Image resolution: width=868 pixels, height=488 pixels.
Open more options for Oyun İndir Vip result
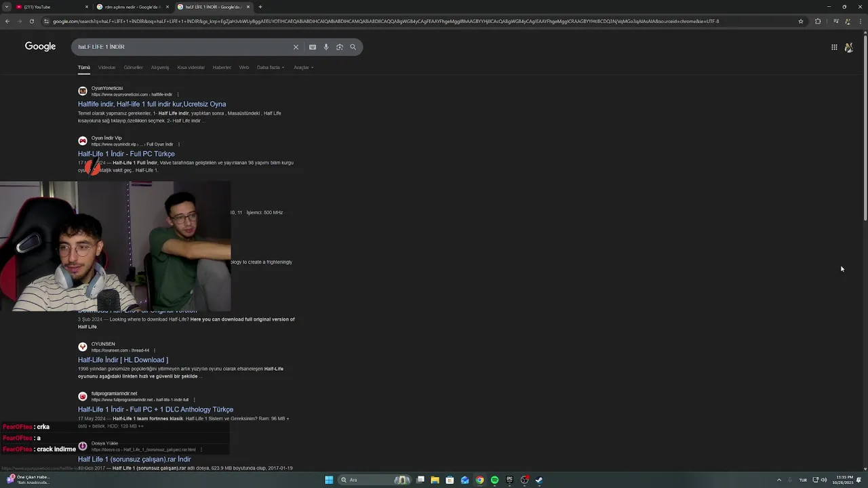[x=179, y=144]
